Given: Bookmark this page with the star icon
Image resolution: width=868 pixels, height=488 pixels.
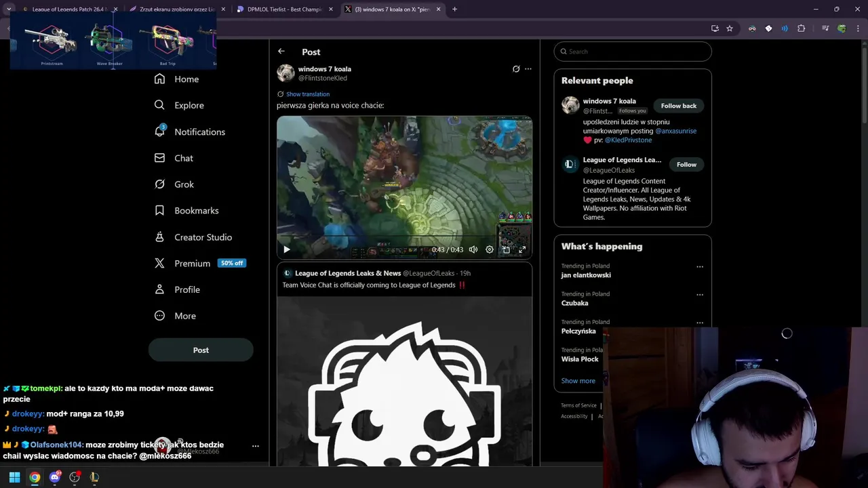Looking at the screenshot, I should click(x=730, y=28).
